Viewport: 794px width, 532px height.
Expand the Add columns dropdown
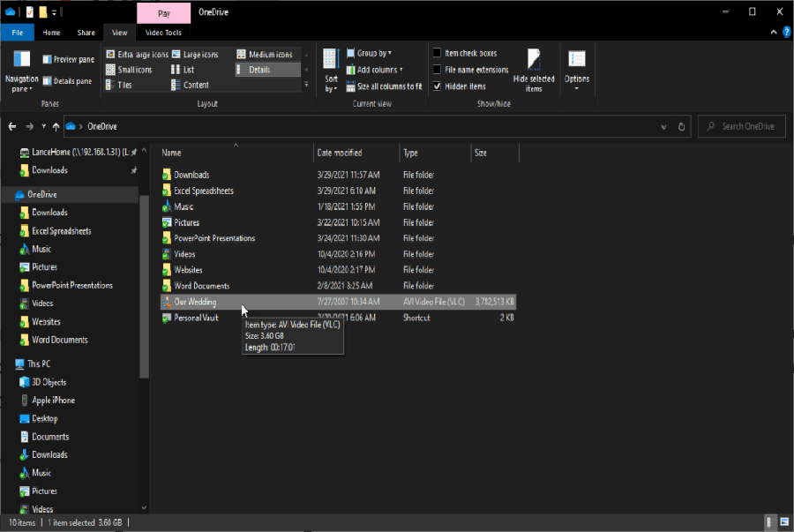pyautogui.click(x=375, y=70)
